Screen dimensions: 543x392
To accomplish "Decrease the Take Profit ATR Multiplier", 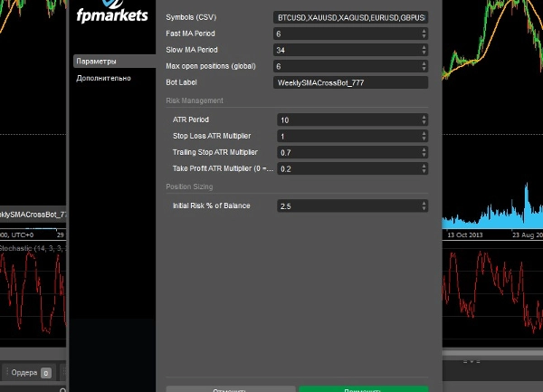I will pyautogui.click(x=424, y=171).
